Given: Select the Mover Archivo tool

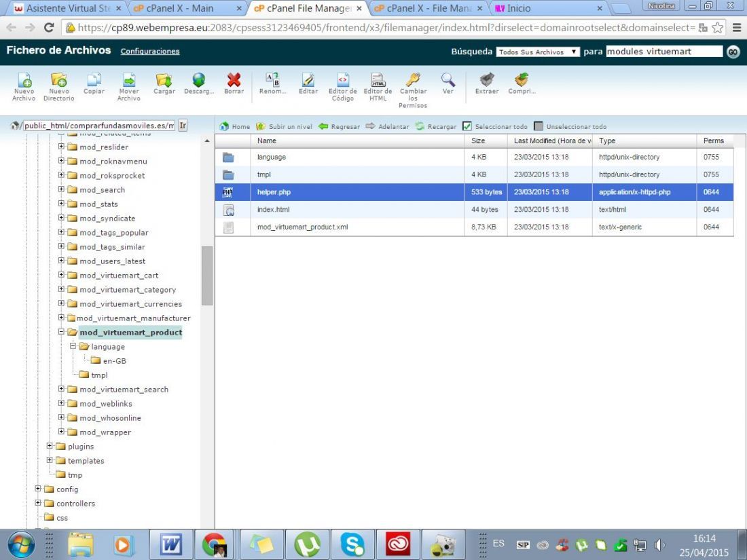Looking at the screenshot, I should tap(128, 87).
